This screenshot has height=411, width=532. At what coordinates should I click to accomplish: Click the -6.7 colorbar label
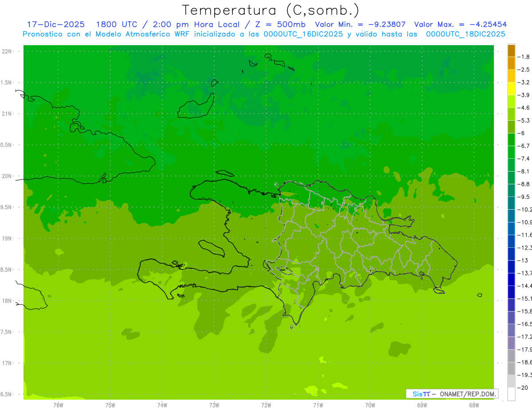(x=524, y=146)
